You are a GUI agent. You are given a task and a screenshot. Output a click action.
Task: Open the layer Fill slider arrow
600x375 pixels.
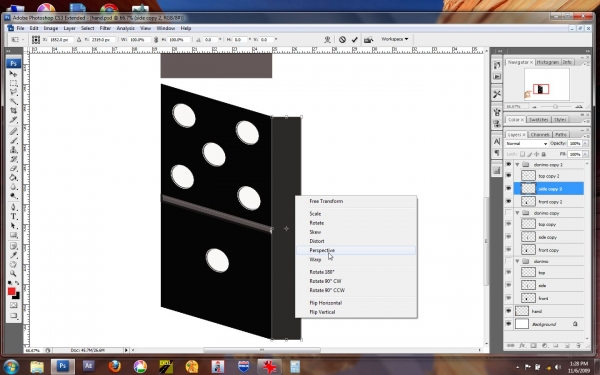[x=585, y=154]
